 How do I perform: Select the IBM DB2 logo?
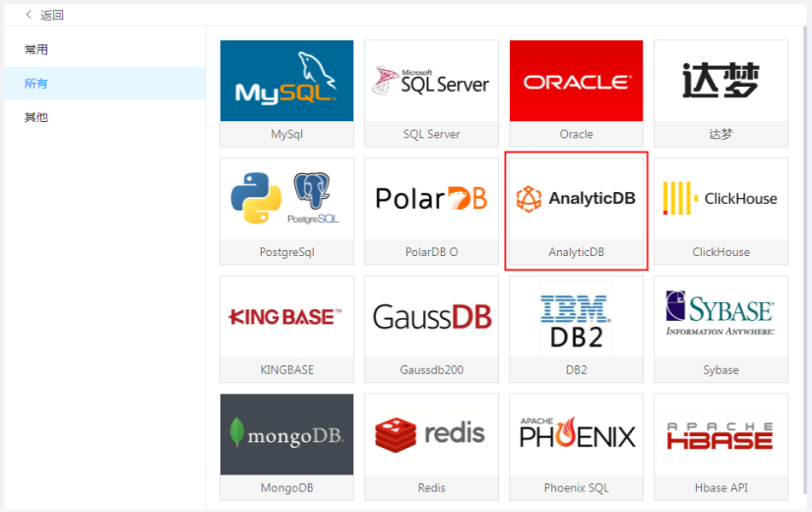pyautogui.click(x=576, y=317)
